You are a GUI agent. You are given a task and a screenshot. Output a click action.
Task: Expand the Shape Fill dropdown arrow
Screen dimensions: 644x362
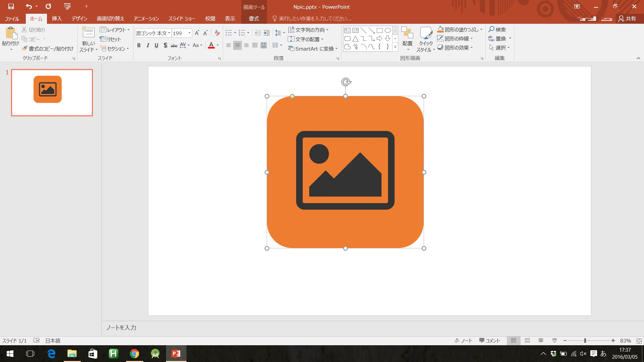481,29
